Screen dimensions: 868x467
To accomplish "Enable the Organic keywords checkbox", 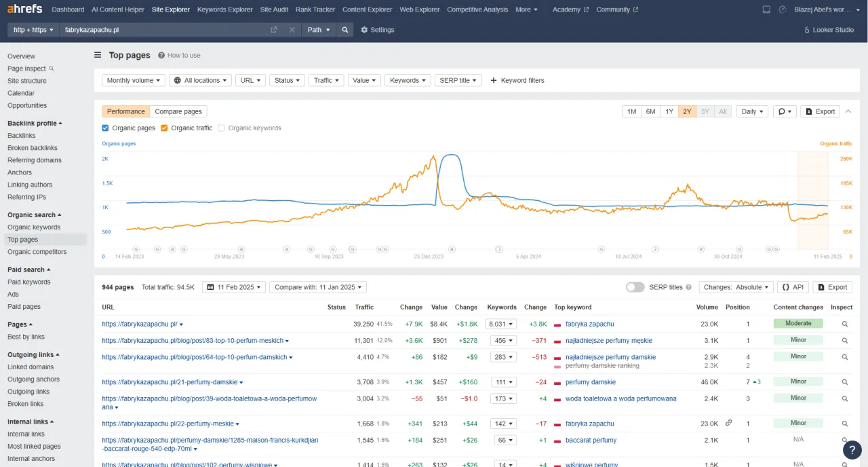I will 222,128.
